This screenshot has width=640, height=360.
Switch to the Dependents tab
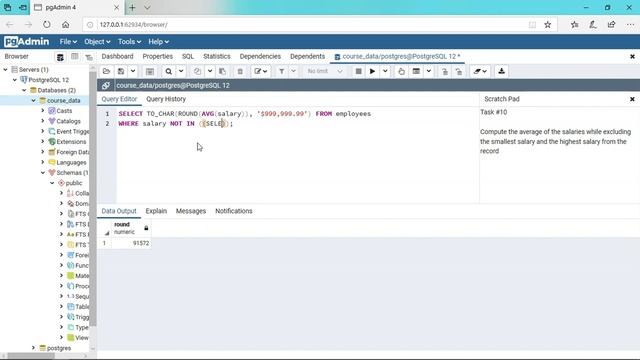click(307, 56)
